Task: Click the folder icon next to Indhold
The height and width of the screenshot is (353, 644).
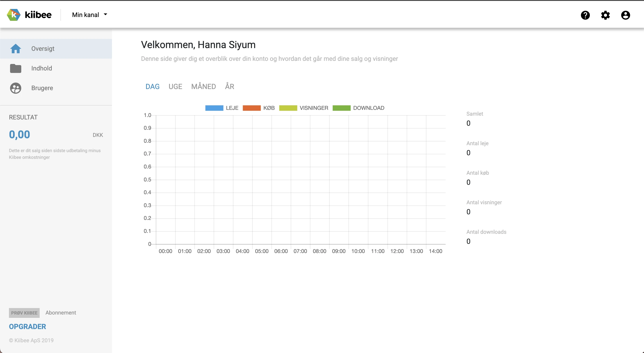Action: pos(15,68)
